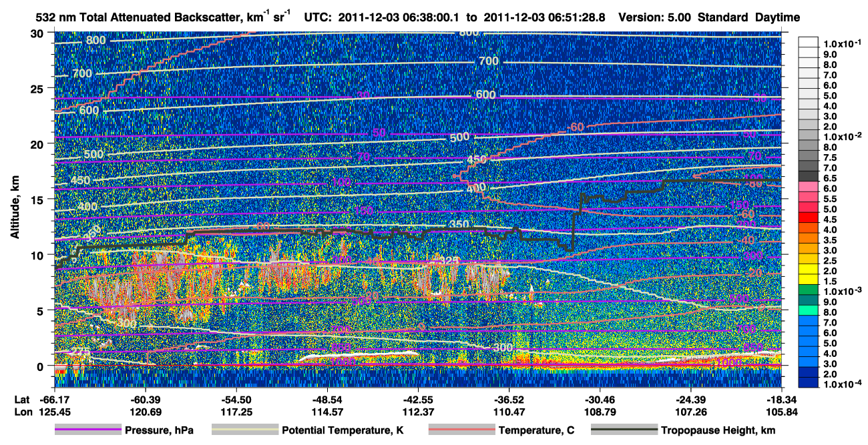Click the yellow colorbar swatch beside 1.5
This screenshot has height=445, width=868.
(809, 279)
